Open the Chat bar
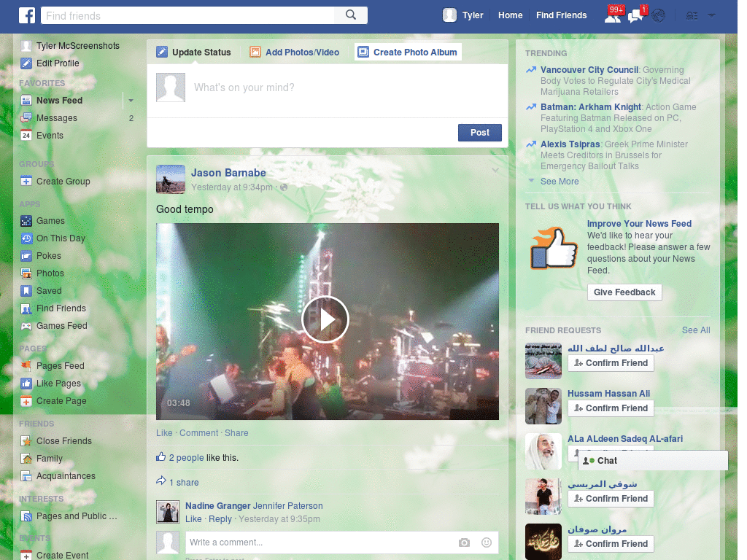This screenshot has height=560, width=747. (653, 461)
